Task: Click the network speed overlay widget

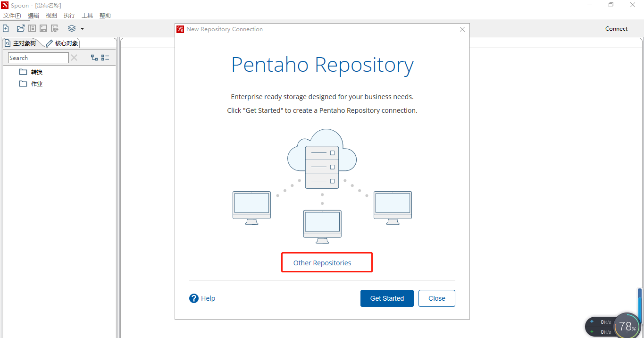Action: [600, 327]
